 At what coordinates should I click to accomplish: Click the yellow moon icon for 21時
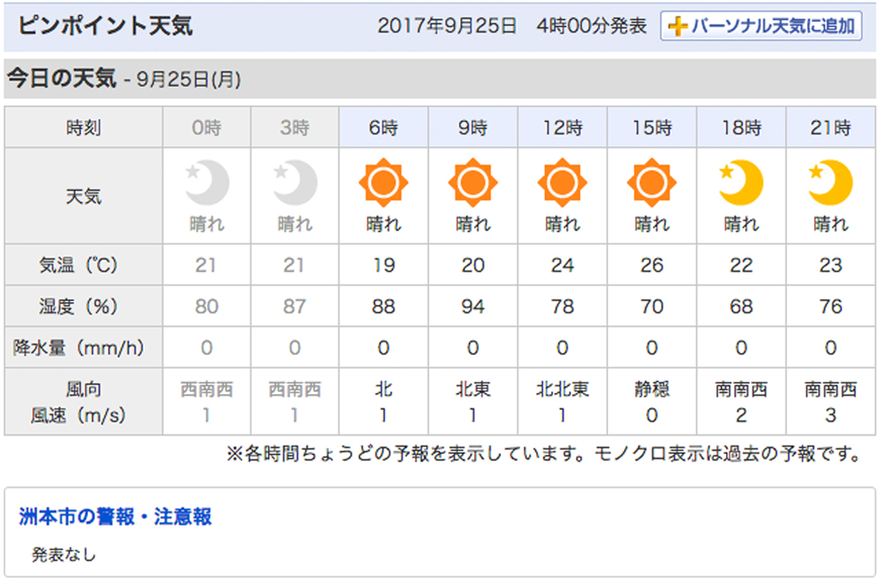(x=831, y=183)
